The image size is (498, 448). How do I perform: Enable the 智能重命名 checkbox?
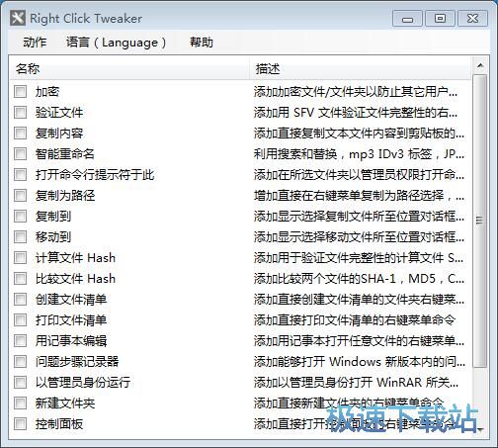coord(20,154)
